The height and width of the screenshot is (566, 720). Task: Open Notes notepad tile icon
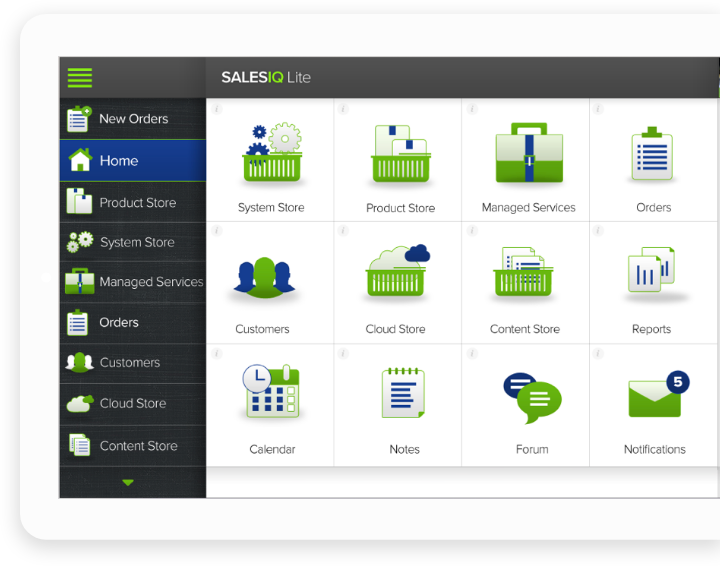404,393
